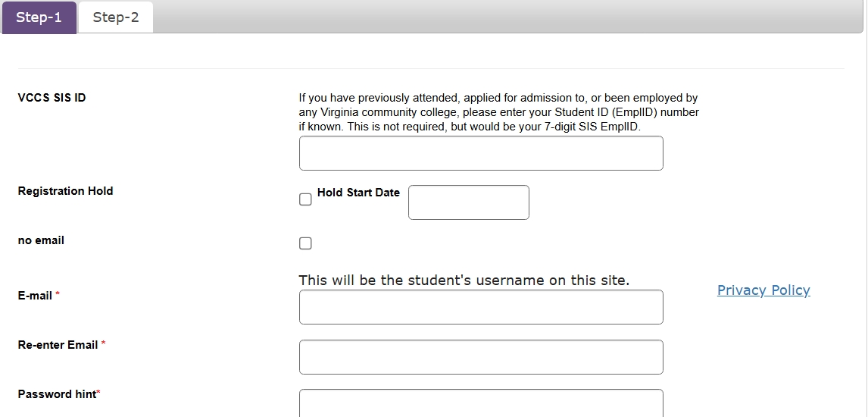The height and width of the screenshot is (417, 868).
Task: Click the VCCS SIS ID label
Action: pyautogui.click(x=52, y=98)
